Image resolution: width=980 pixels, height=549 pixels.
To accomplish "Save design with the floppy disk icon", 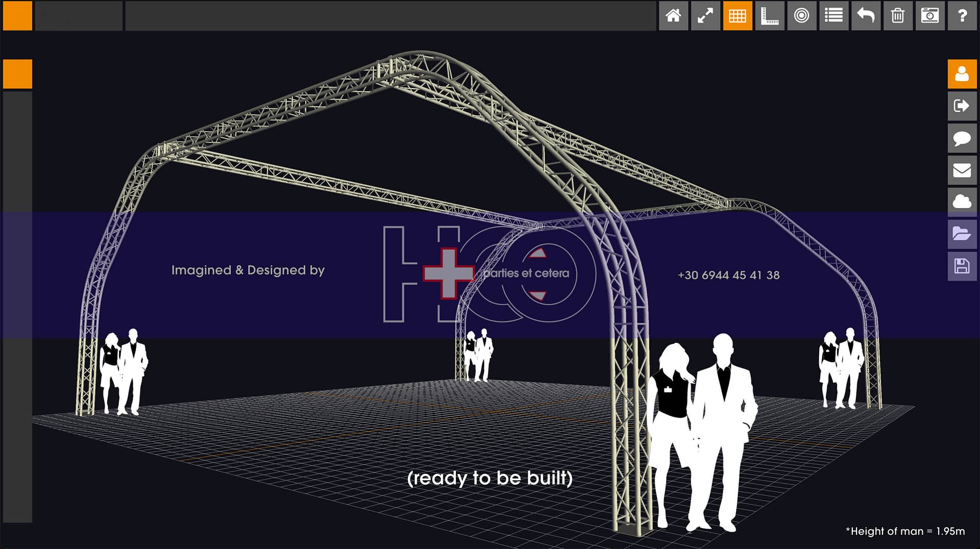I will [x=962, y=266].
